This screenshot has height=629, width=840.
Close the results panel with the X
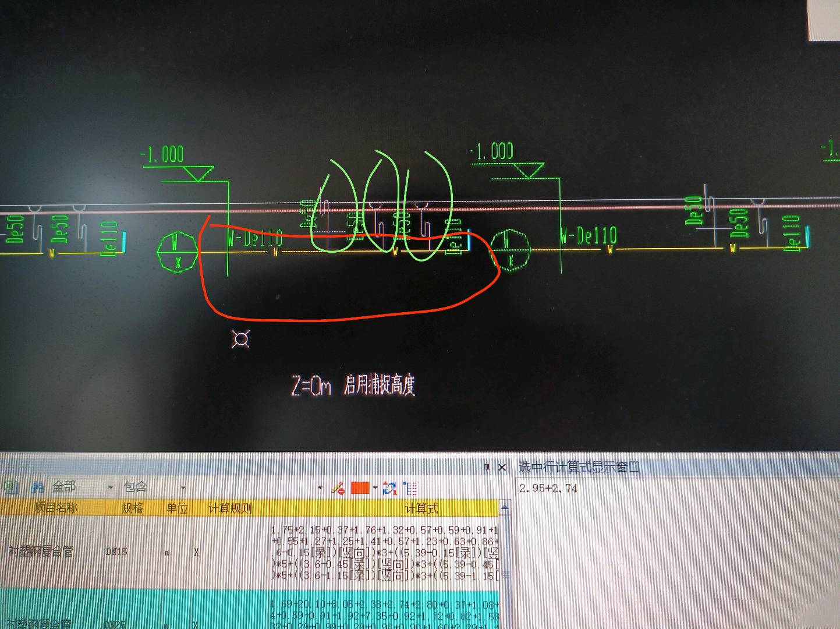(x=502, y=467)
